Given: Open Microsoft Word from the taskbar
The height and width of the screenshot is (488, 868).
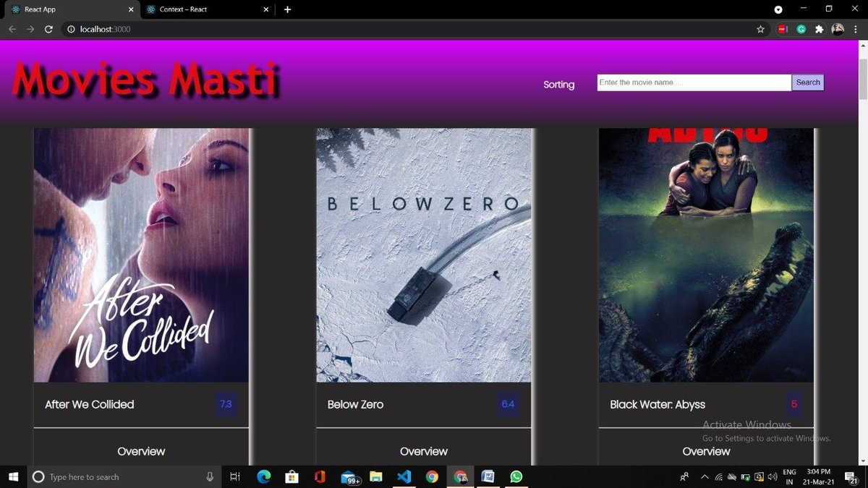Looking at the screenshot, I should point(488,476).
